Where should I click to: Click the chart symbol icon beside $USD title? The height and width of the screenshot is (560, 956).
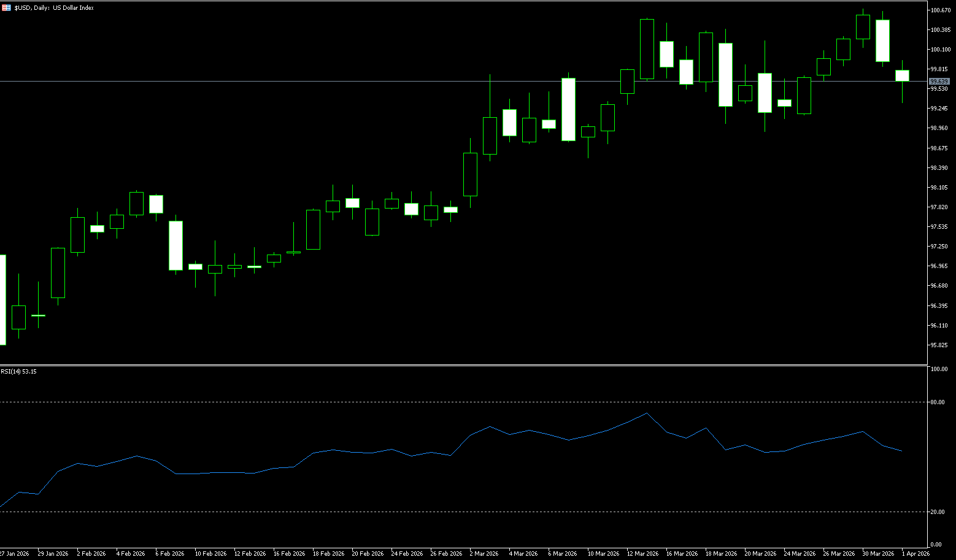click(6, 8)
